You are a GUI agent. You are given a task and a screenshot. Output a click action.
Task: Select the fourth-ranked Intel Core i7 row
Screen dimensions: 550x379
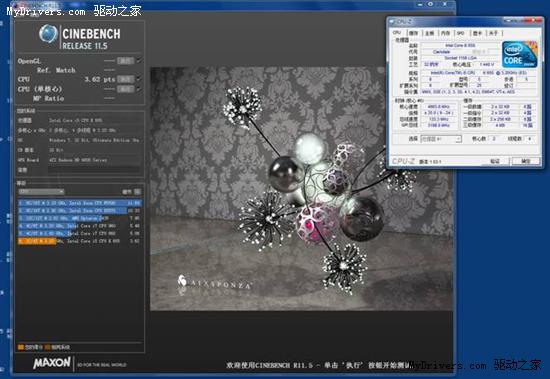80,226
